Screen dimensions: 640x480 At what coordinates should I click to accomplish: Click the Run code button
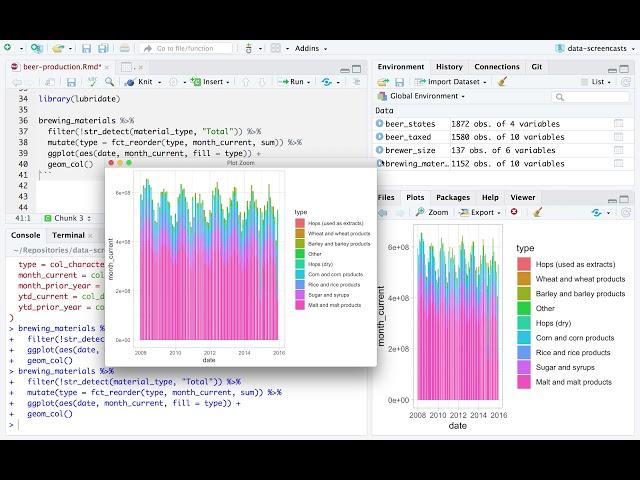pos(291,82)
